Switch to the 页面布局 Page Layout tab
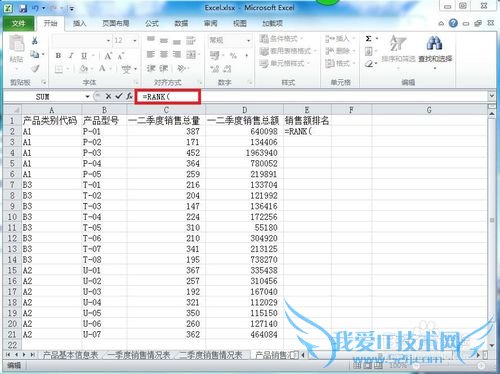 115,23
